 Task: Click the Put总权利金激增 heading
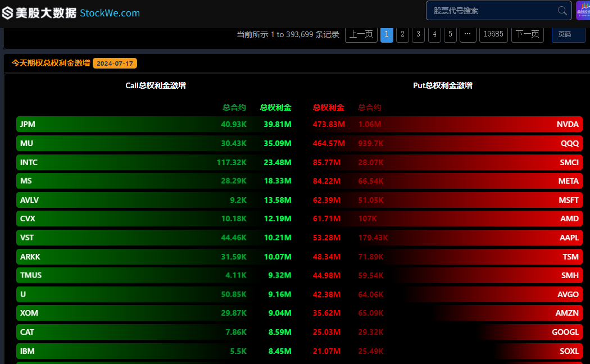tap(443, 85)
